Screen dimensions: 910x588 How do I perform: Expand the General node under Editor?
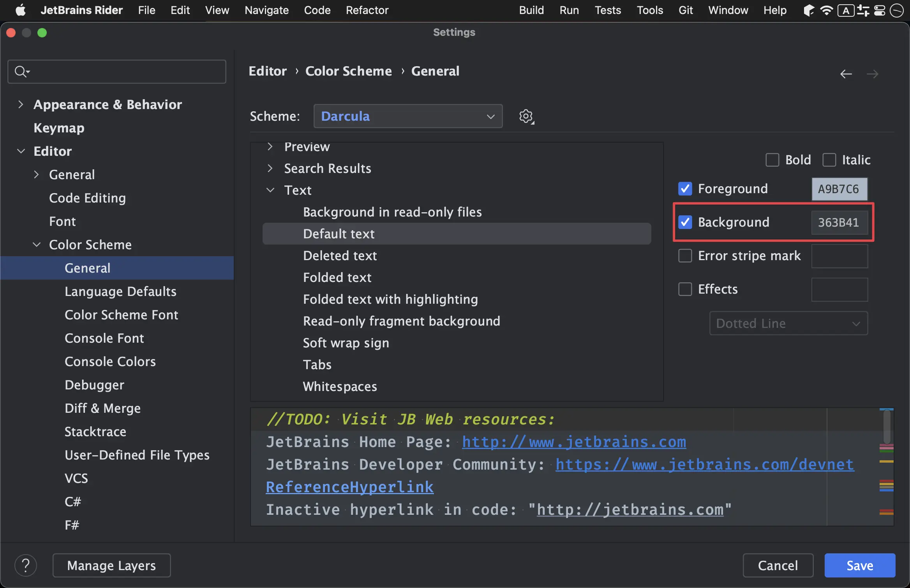(36, 174)
